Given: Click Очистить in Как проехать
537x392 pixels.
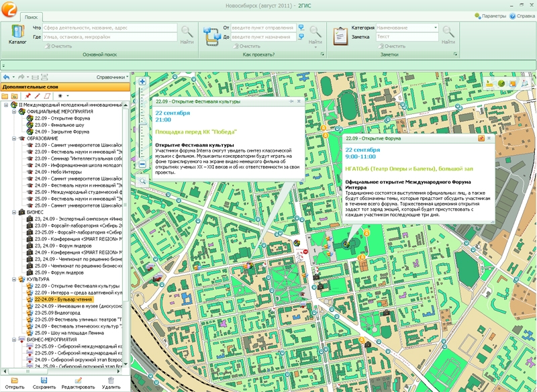Looking at the screenshot, I should point(246,46).
